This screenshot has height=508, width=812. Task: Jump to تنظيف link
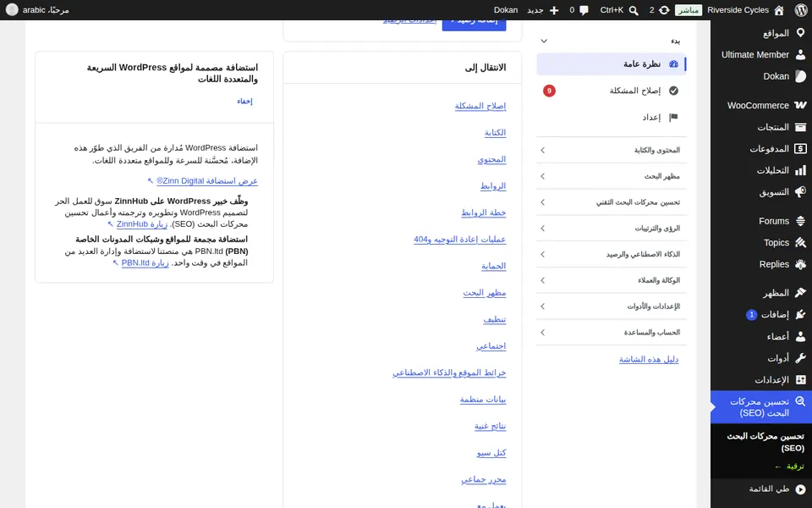coord(495,320)
